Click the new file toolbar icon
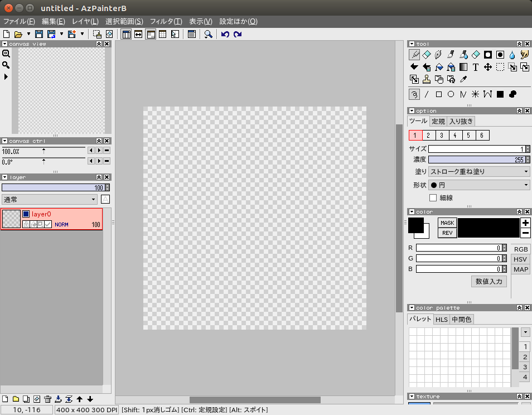 [x=6, y=34]
